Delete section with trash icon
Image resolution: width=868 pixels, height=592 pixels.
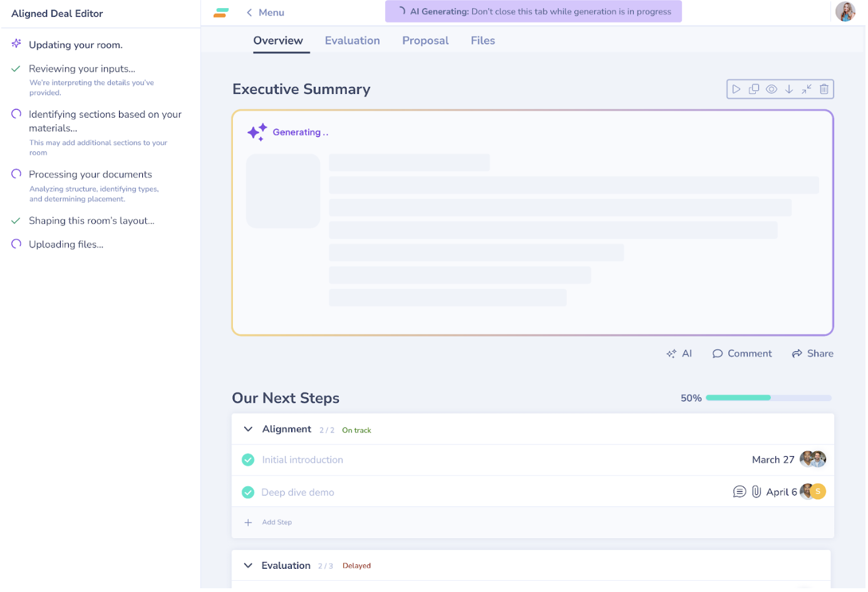(x=824, y=89)
